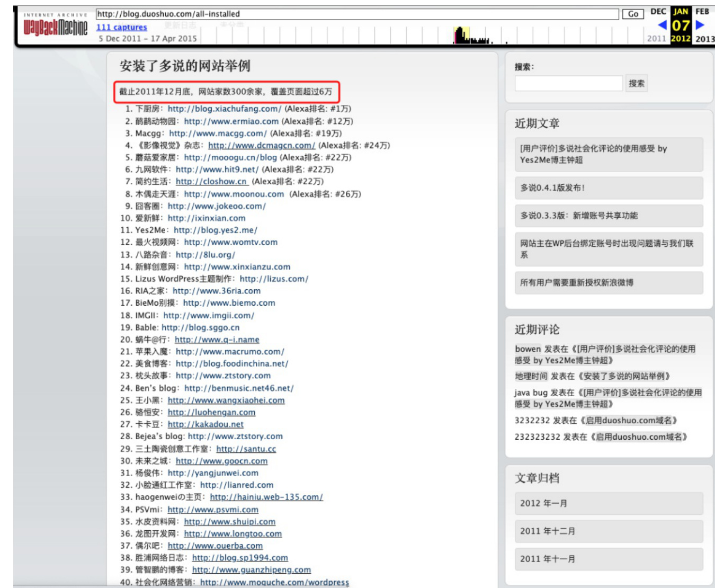Open www.jokeoo.com link
715x588 pixels.
coord(217,206)
